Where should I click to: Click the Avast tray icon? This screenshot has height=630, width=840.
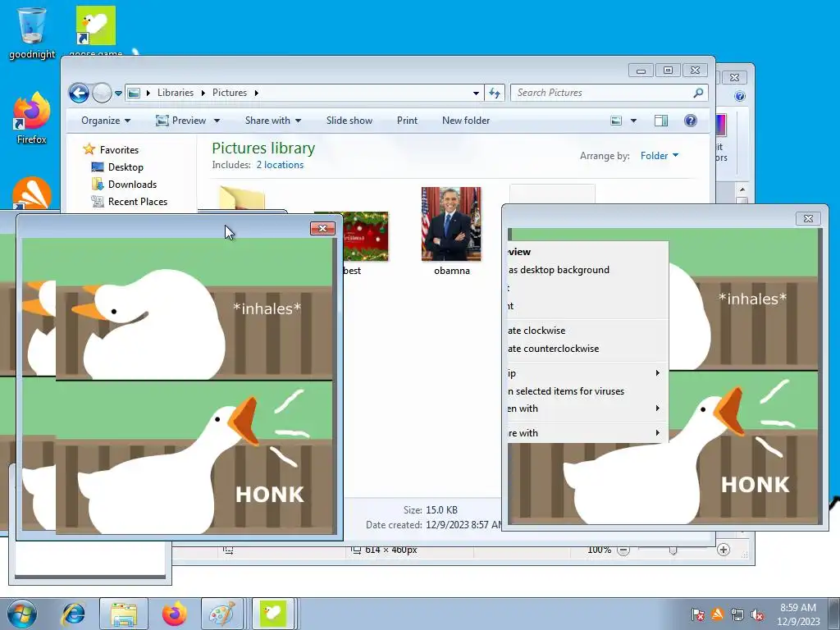717,614
